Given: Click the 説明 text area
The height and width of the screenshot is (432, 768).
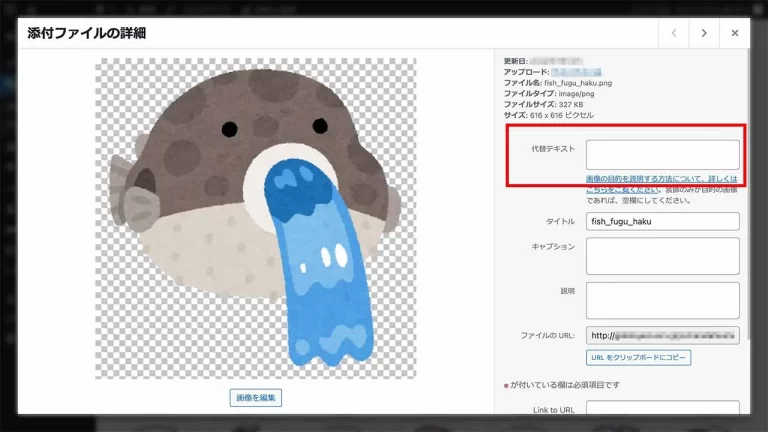Looking at the screenshot, I should click(663, 300).
